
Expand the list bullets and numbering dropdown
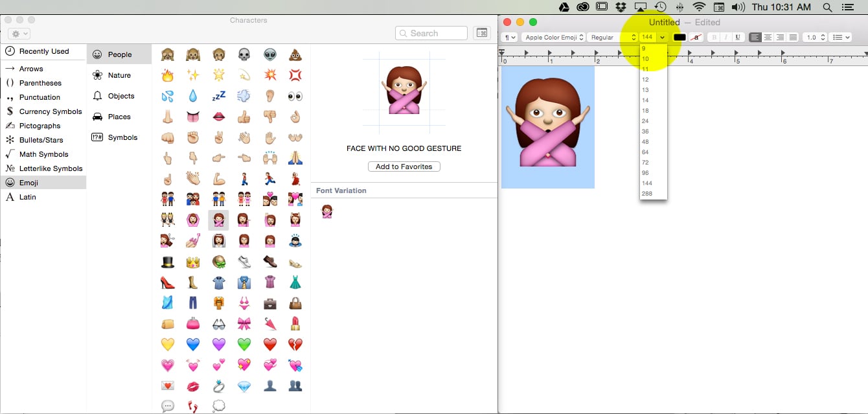(x=841, y=38)
